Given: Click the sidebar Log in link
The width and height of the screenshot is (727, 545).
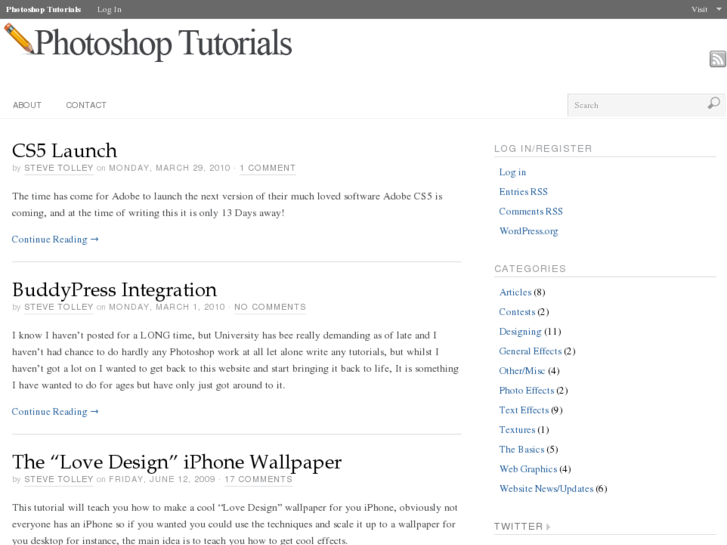Looking at the screenshot, I should point(512,172).
